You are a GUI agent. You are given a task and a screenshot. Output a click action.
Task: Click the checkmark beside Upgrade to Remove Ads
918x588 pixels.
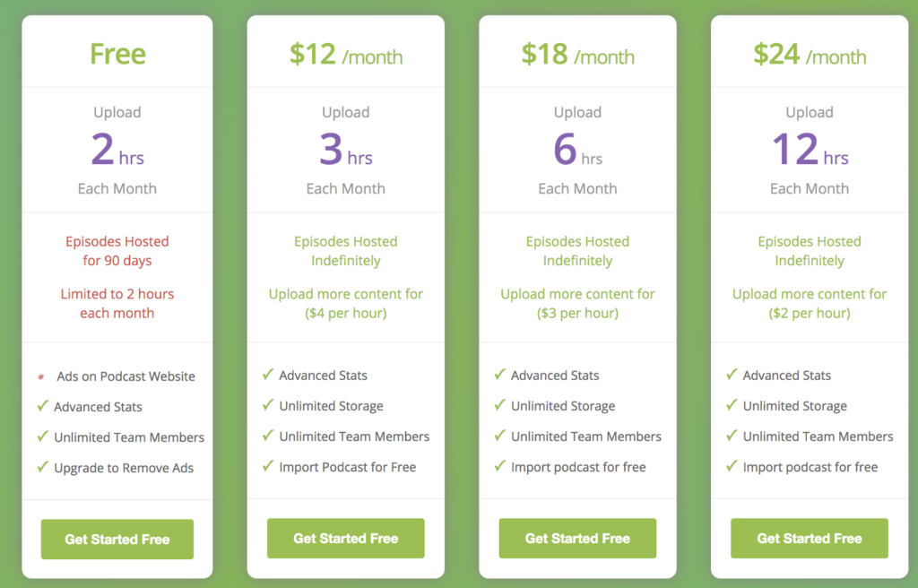[43, 467]
